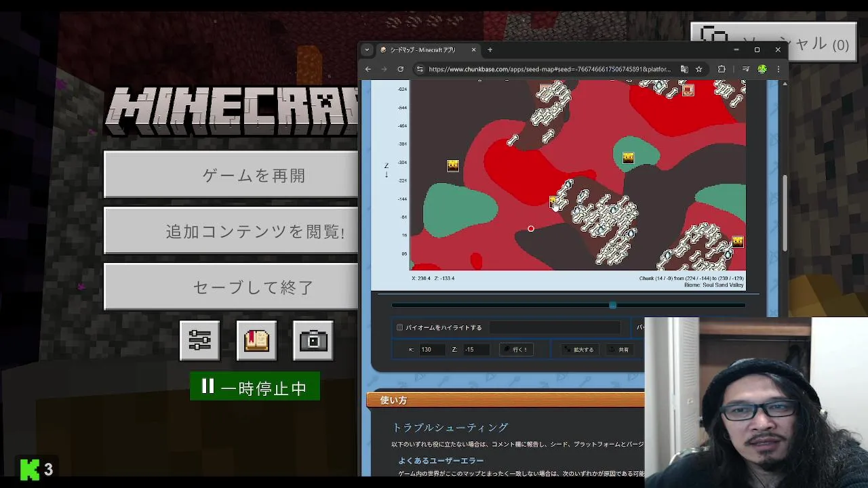Image resolution: width=868 pixels, height=488 pixels.
Task: Resume the game with ゲームを再開
Action: pyautogui.click(x=231, y=175)
